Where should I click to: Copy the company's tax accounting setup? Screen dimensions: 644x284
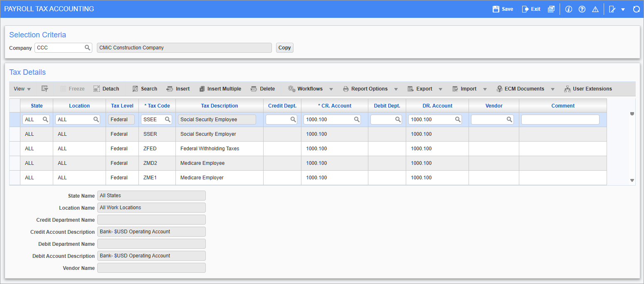(x=284, y=48)
